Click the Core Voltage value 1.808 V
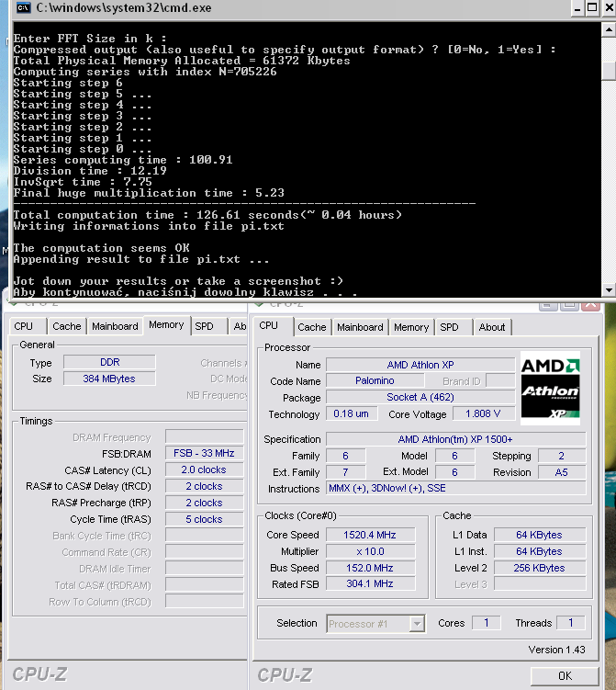The image size is (616, 690). 483,413
